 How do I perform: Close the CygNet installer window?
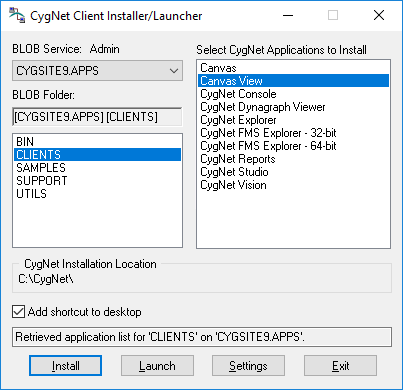click(x=379, y=15)
